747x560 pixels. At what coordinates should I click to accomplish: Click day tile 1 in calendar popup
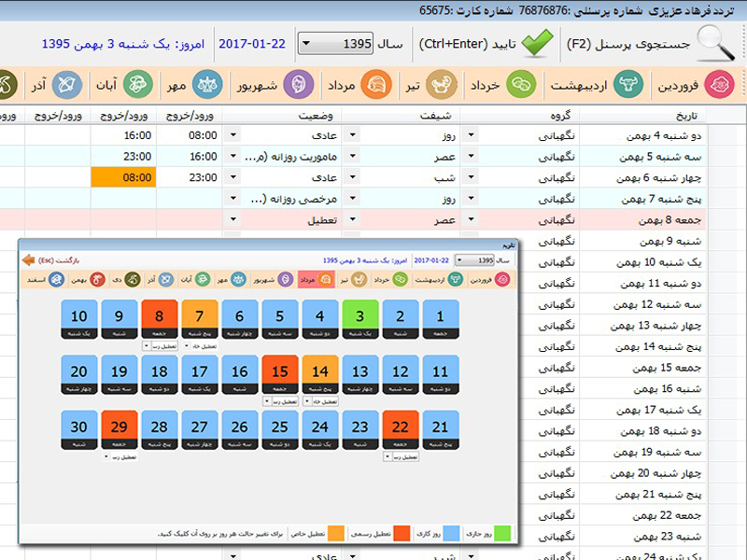[441, 319]
